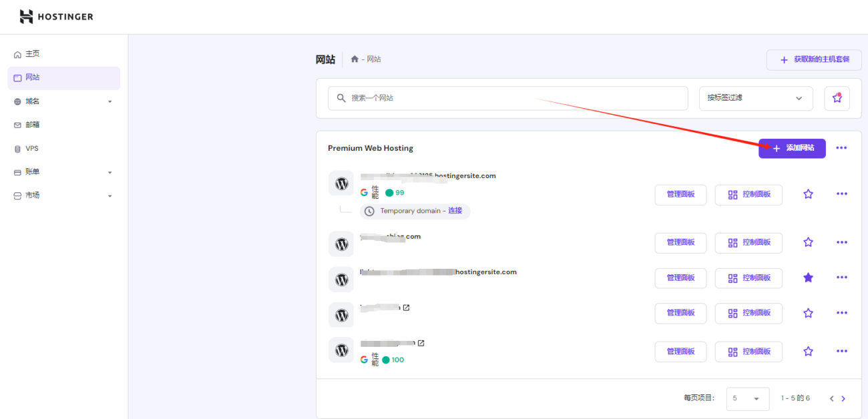Open the Premium Web Hosting three-dots menu

(841, 148)
